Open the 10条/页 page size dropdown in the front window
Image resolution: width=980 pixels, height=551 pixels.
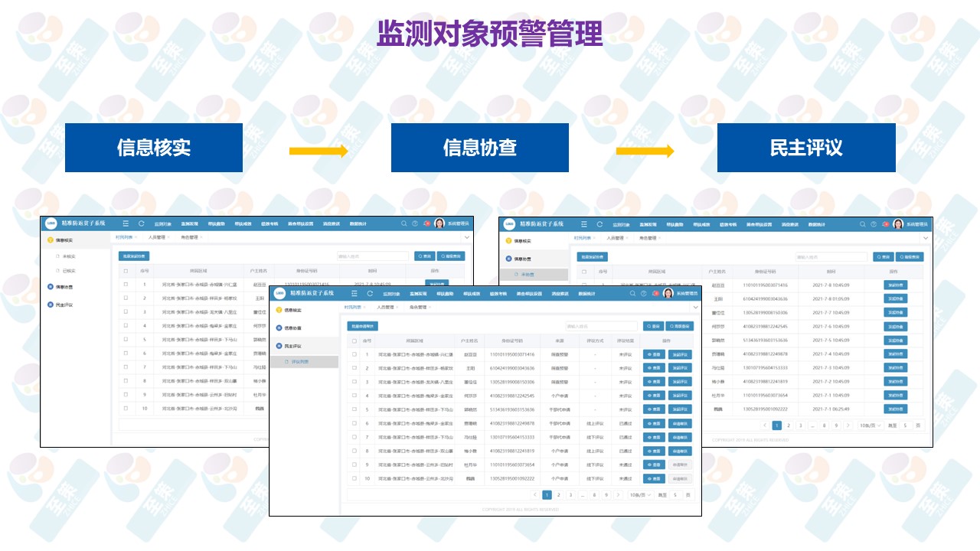640,495
